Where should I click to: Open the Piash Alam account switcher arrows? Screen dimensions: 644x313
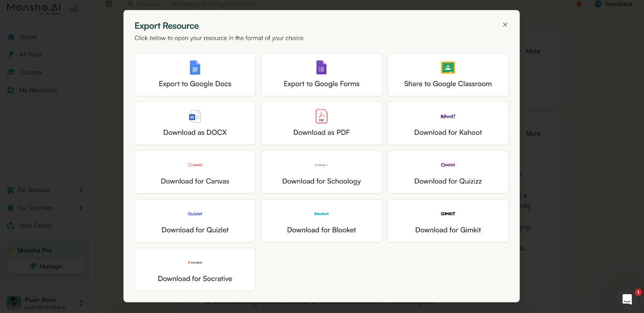tap(81, 303)
